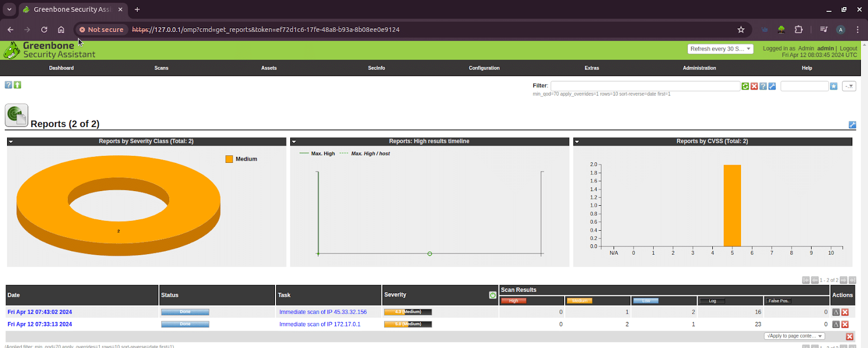The height and width of the screenshot is (348, 868).
Task: Click the blue star new filter icon
Action: 834,86
